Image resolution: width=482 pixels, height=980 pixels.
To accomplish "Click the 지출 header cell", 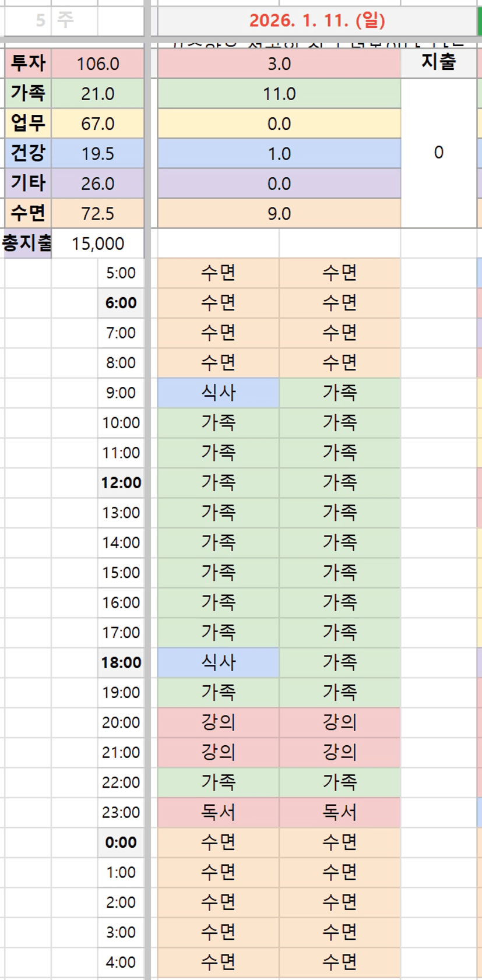I will click(438, 62).
